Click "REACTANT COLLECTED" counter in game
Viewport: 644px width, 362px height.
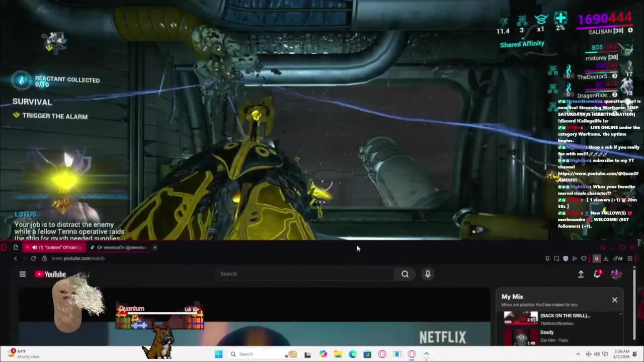[67, 80]
